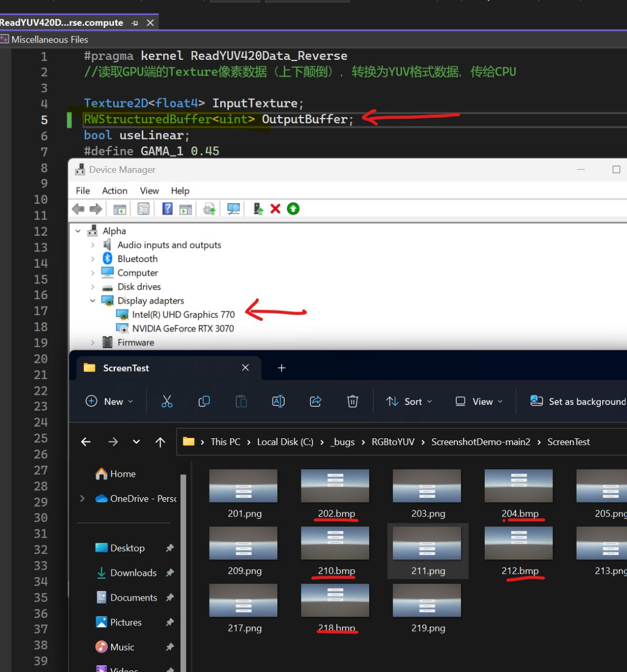
Task: Open the Action menu in Device Manager
Action: [x=114, y=191]
